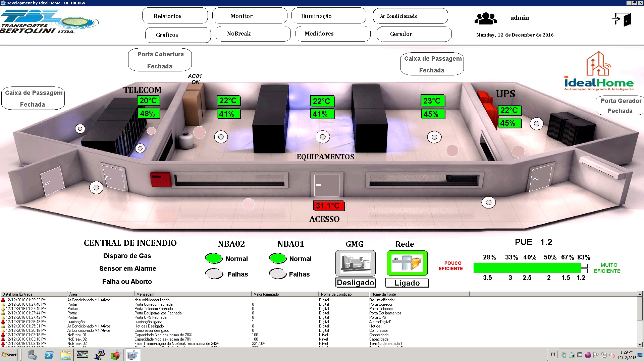Sort alarms by Área column header
This screenshot has height=362, width=644.
pyautogui.click(x=101, y=294)
